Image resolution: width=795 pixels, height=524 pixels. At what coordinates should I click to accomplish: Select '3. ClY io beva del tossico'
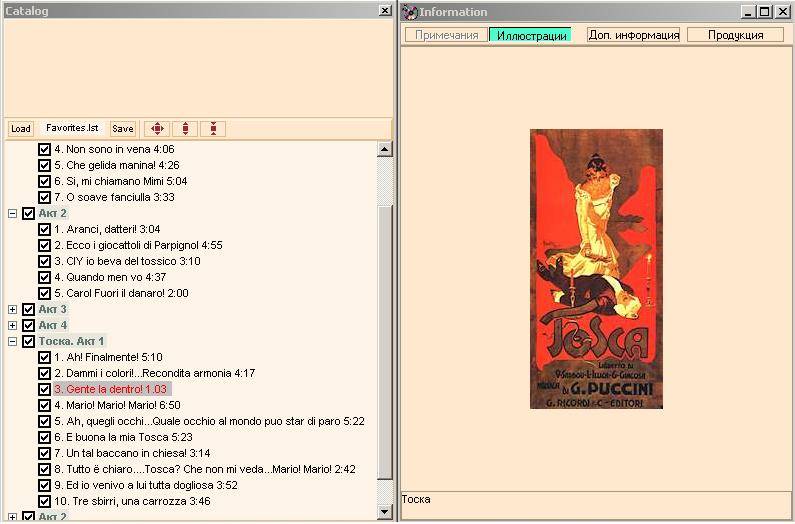click(x=127, y=261)
